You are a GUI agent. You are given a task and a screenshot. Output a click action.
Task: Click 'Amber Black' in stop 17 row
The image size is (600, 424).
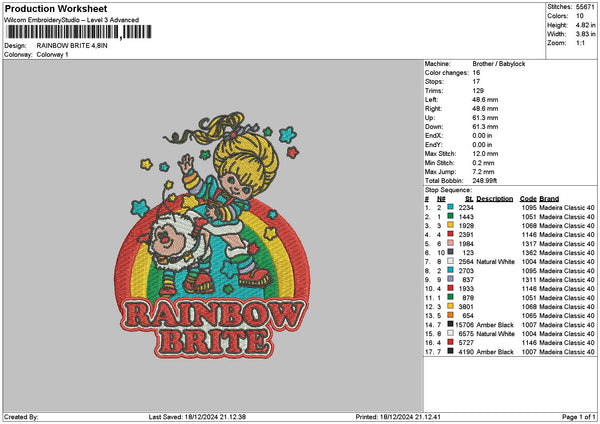pyautogui.click(x=495, y=351)
